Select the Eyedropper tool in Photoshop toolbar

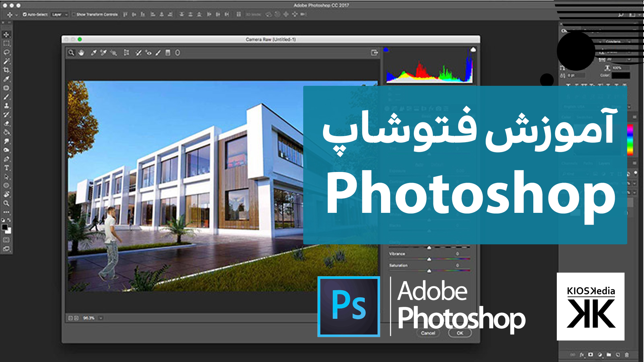pos(6,79)
